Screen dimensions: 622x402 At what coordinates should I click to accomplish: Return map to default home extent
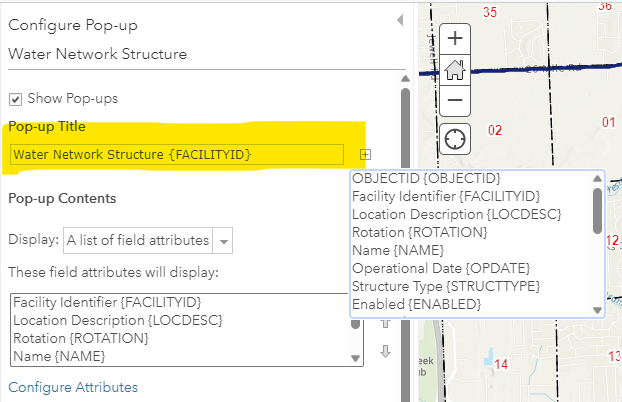[x=455, y=70]
